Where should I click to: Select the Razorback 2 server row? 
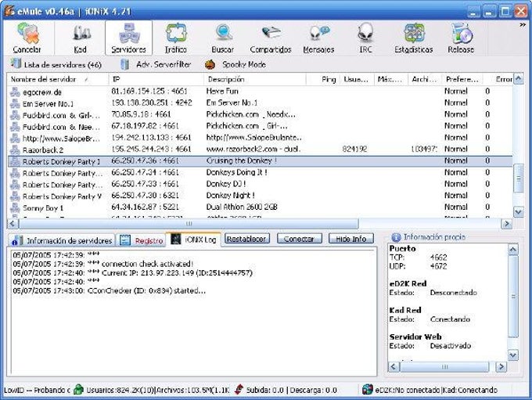pos(260,150)
